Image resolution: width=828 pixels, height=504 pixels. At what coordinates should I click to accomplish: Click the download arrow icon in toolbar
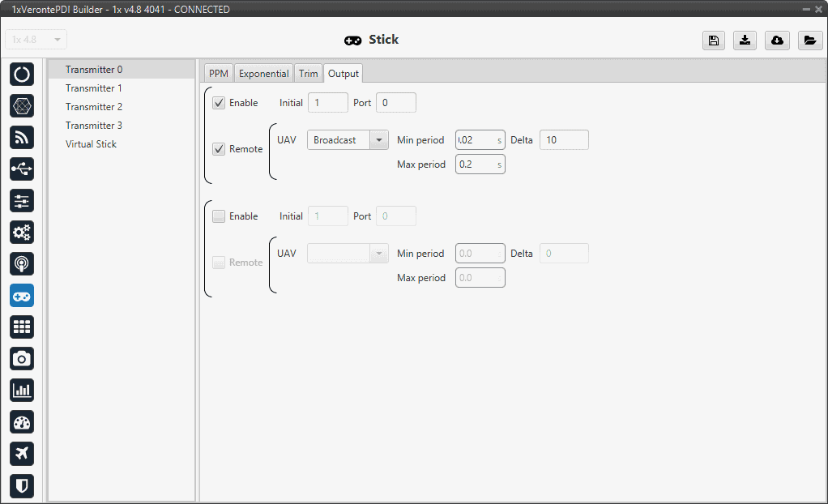click(745, 41)
